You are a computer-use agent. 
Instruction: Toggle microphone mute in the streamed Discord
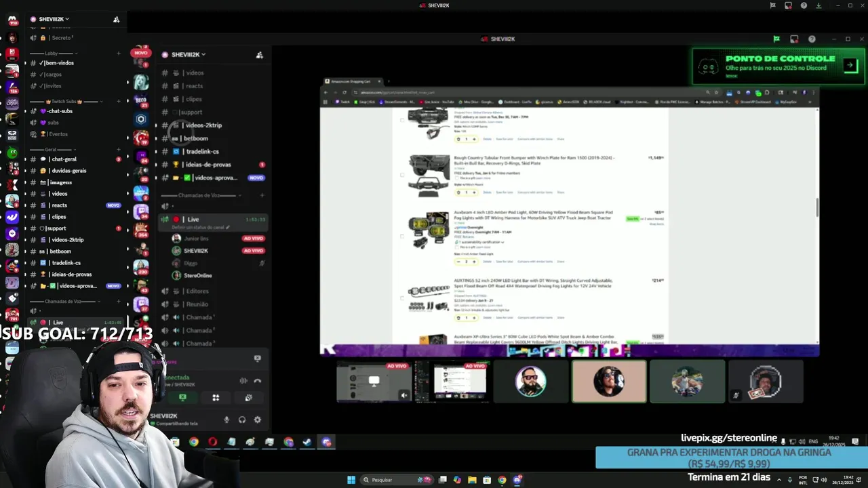(226, 420)
